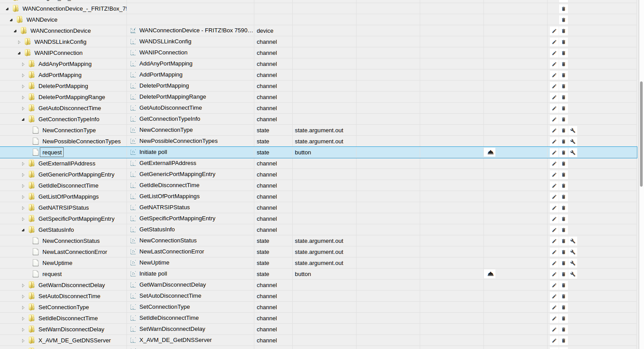Image resolution: width=644 pixels, height=349 pixels.
Task: Edit NewConnectionType state with pencil icon
Action: [554, 130]
